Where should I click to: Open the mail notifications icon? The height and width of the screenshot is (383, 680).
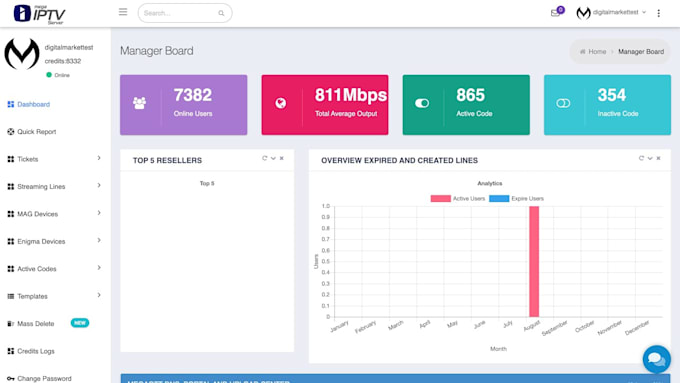pos(555,13)
